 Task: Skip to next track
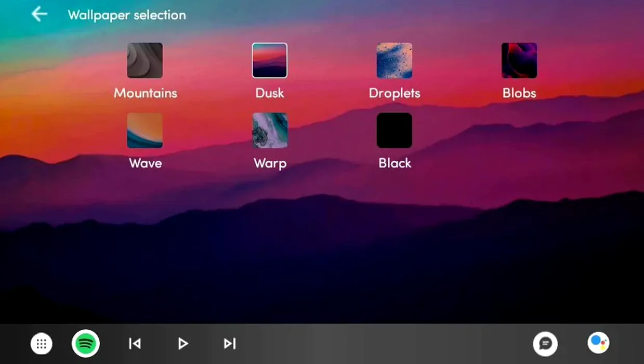click(x=230, y=344)
